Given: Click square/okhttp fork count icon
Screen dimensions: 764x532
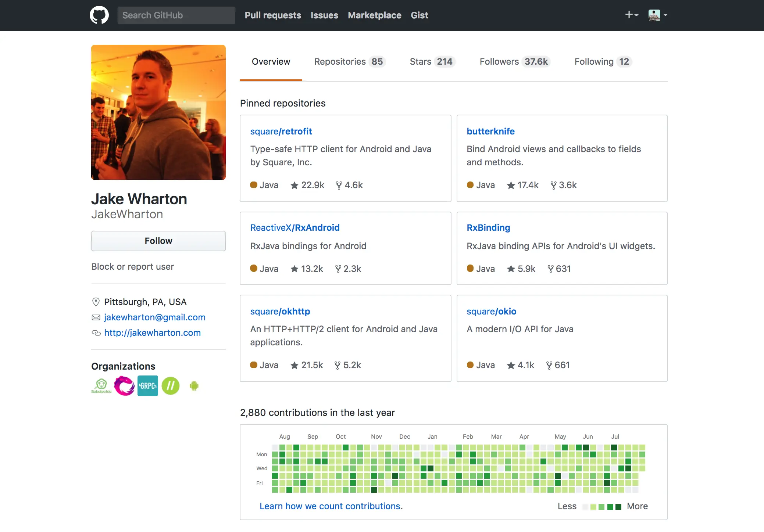Looking at the screenshot, I should (337, 365).
